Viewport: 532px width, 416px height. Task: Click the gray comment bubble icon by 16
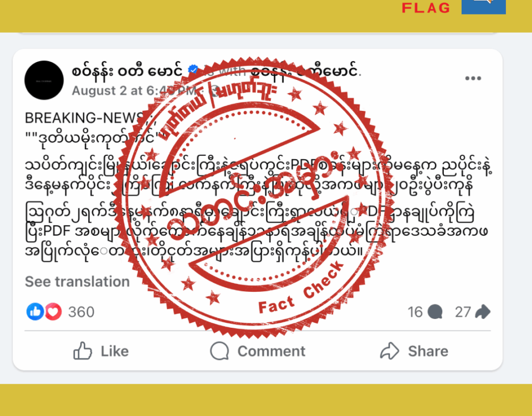point(435,312)
